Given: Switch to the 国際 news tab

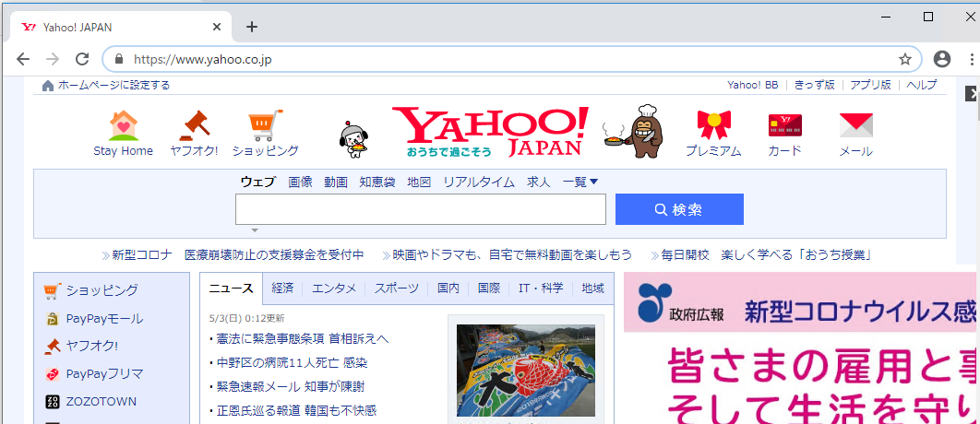Looking at the screenshot, I should click(489, 289).
